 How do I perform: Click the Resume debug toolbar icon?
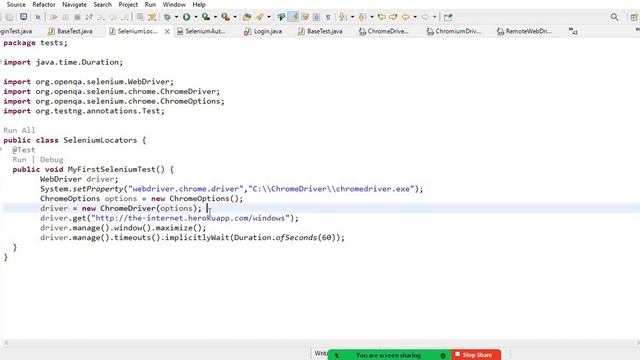click(x=53, y=17)
